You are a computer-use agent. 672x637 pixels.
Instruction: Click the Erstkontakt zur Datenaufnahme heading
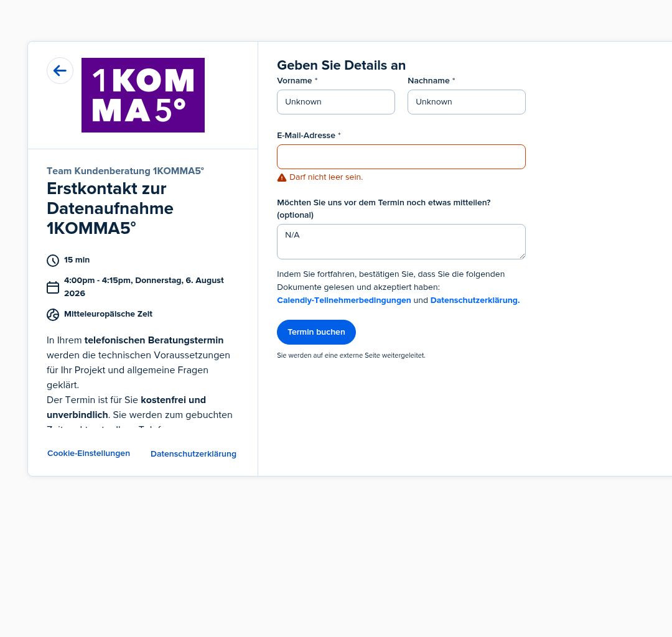coord(110,208)
